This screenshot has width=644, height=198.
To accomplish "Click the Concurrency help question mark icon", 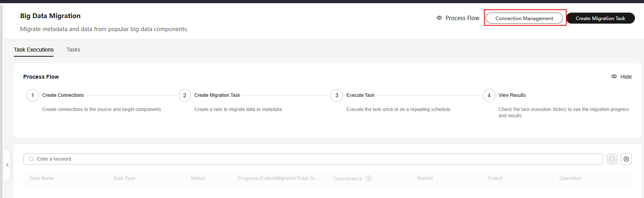I will [x=368, y=178].
